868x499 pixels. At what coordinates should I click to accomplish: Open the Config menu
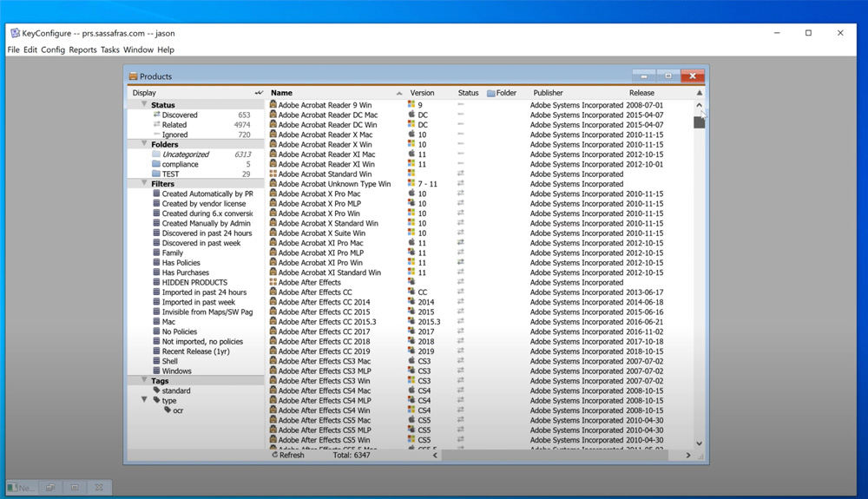[x=53, y=49]
